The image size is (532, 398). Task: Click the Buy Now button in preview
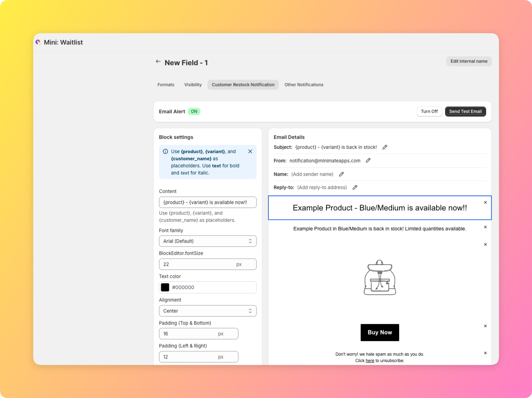[x=380, y=332]
